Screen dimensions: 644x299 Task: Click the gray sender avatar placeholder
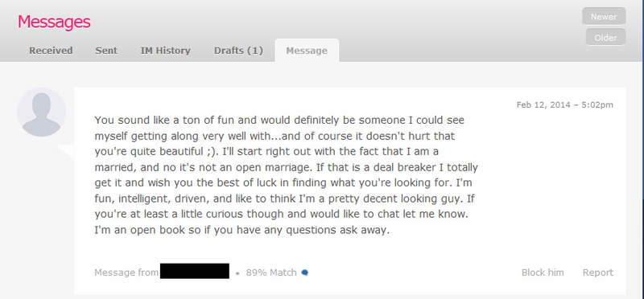pyautogui.click(x=42, y=112)
